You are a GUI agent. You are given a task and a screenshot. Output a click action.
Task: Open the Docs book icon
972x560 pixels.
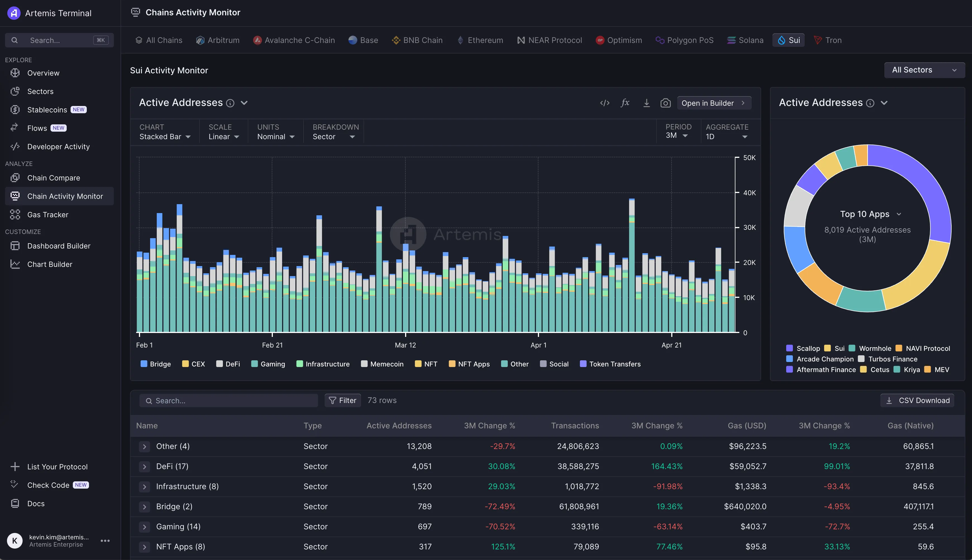pyautogui.click(x=15, y=503)
